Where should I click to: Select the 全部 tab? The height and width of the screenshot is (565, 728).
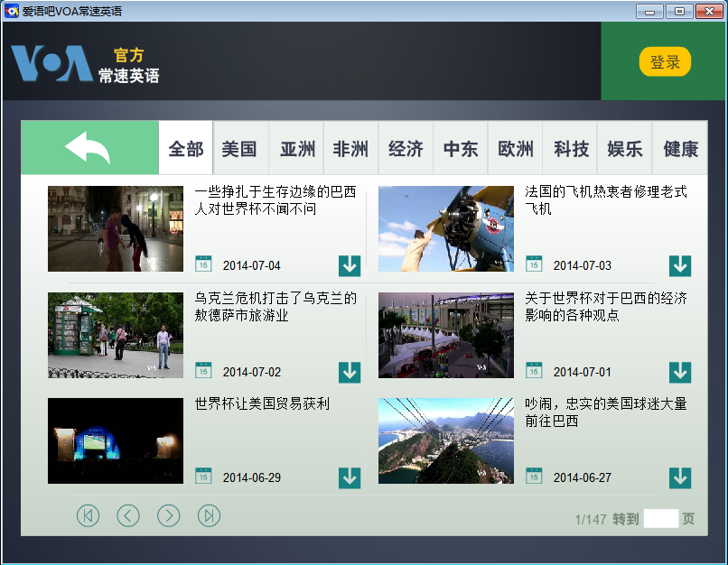186,148
